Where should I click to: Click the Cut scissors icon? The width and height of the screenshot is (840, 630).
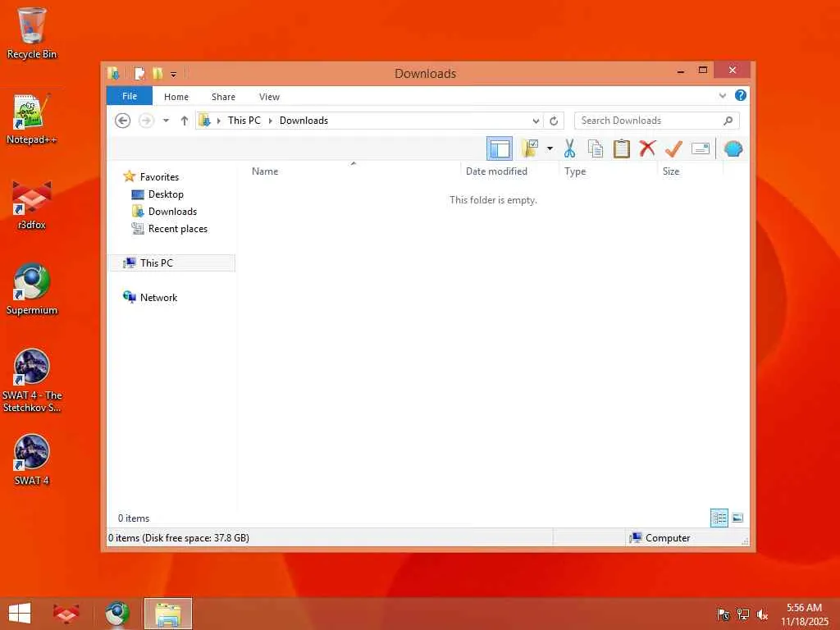569,148
